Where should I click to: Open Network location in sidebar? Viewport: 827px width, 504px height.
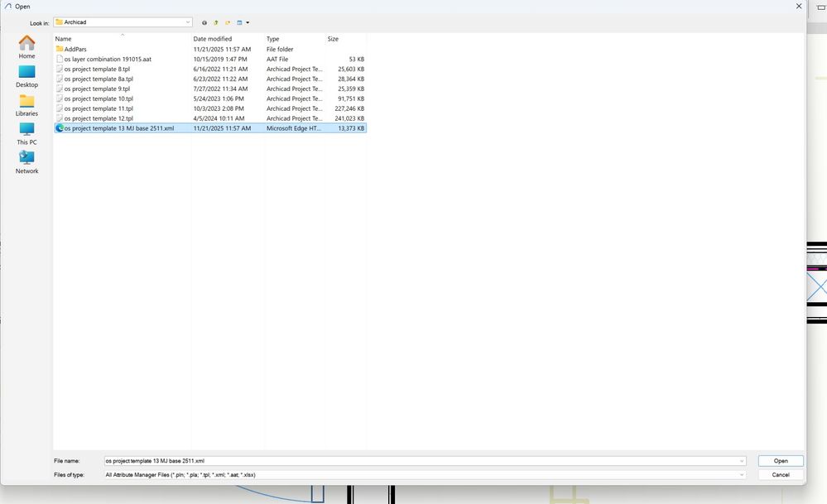[x=26, y=162]
